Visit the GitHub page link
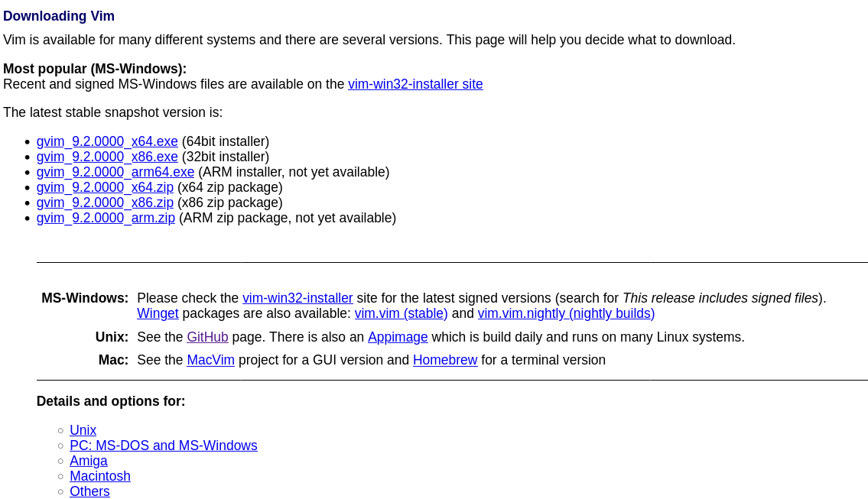 (207, 337)
